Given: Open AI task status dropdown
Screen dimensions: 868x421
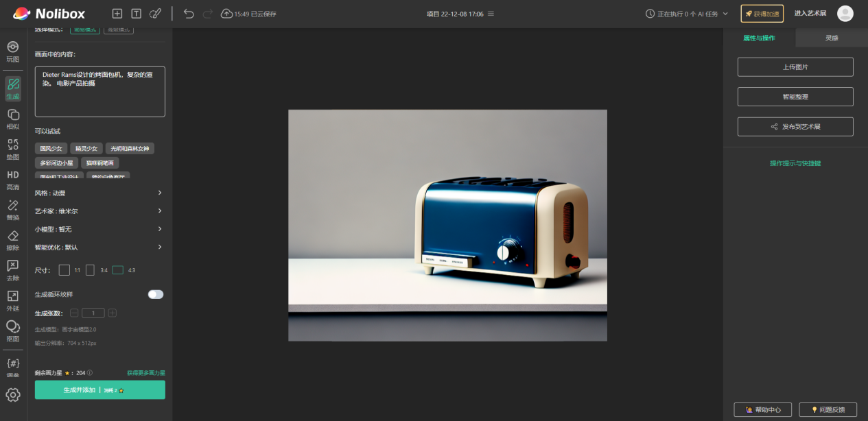Looking at the screenshot, I should click(687, 14).
